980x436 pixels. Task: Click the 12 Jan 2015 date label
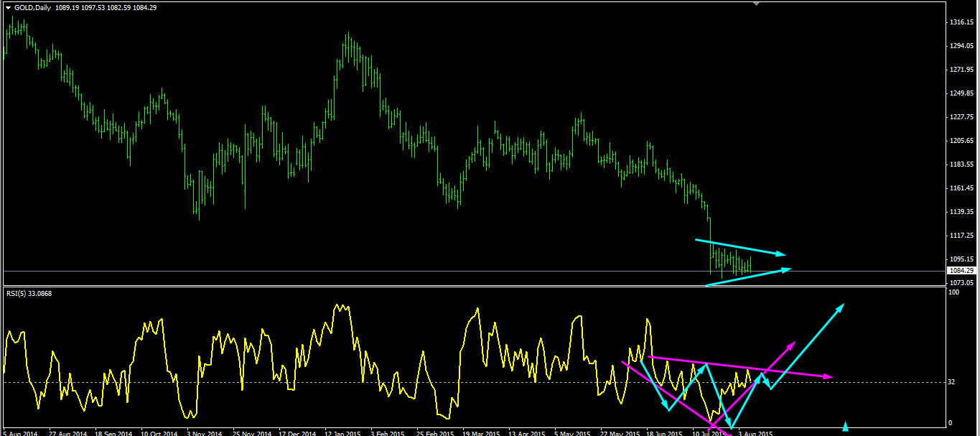tap(343, 433)
